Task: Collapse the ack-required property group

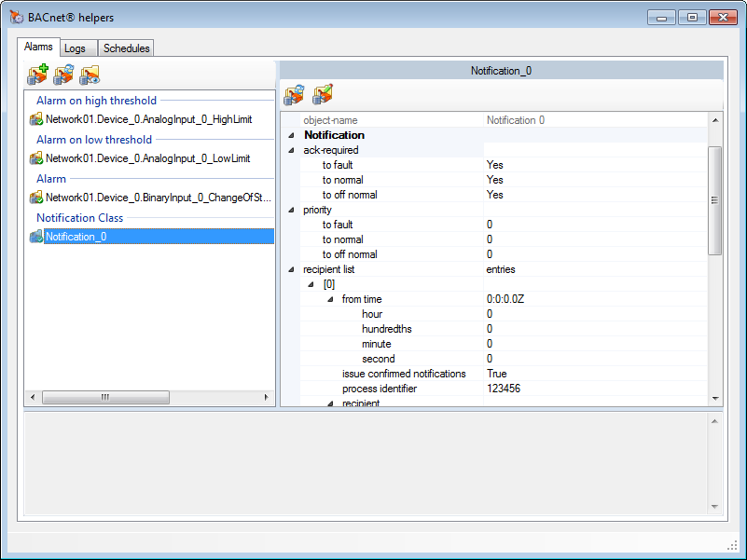Action: 292,150
